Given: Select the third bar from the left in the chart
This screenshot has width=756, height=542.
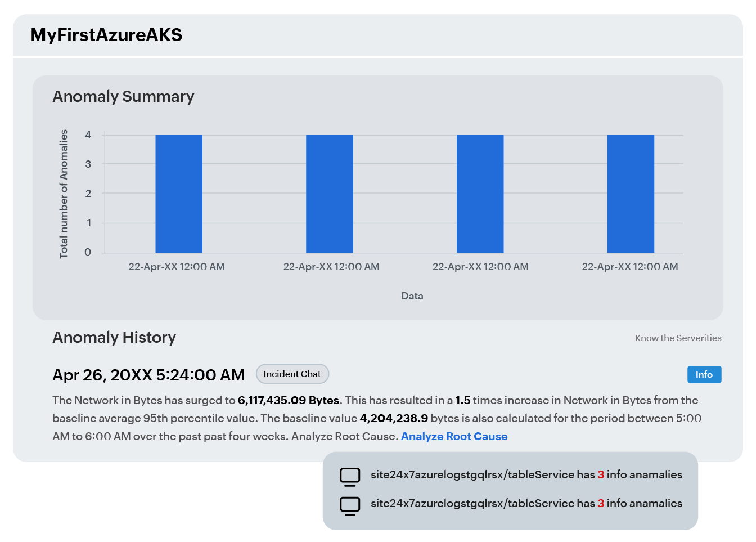Looking at the screenshot, I should [480, 194].
